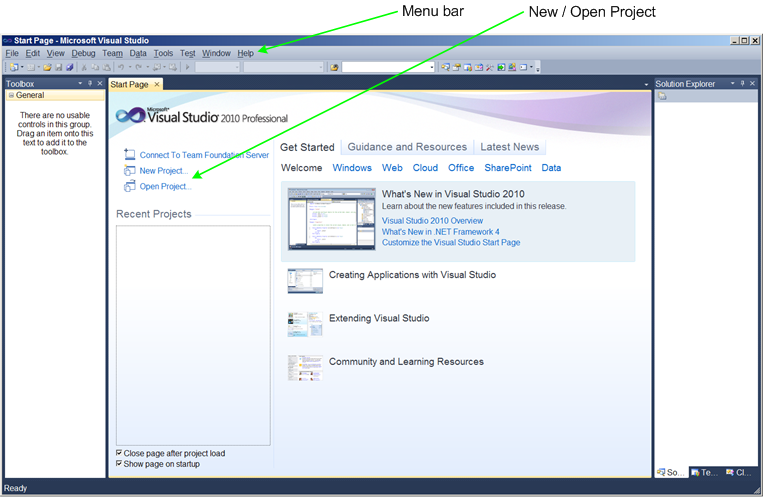This screenshot has width=763, height=497.
Task: Click the Save All toolbar icon
Action: pyautogui.click(x=70, y=67)
